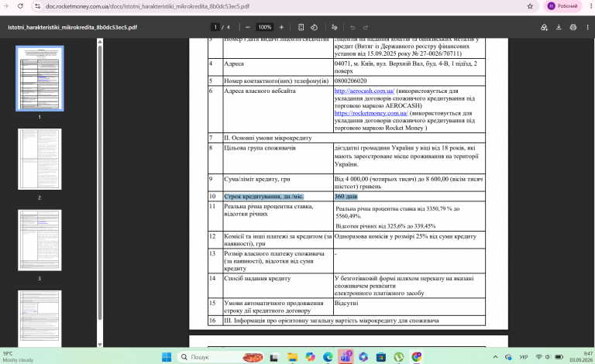The height and width of the screenshot is (364, 595).
Task: Open File Explorer from taskbar
Action: (x=292, y=357)
